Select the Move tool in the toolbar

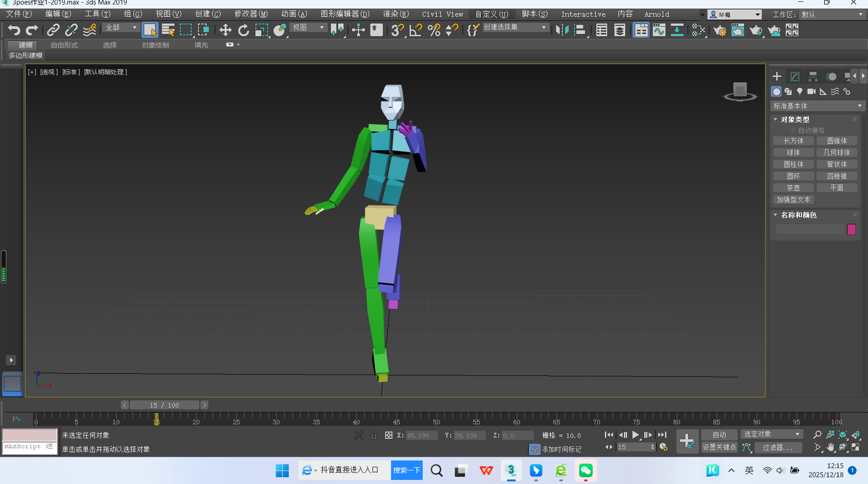coord(225,30)
